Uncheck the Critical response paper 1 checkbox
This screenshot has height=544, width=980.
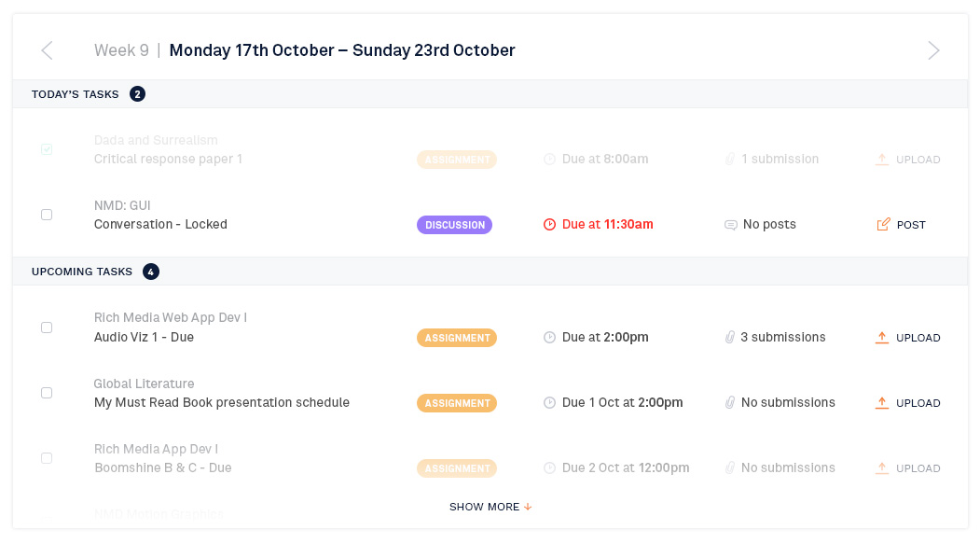47,149
